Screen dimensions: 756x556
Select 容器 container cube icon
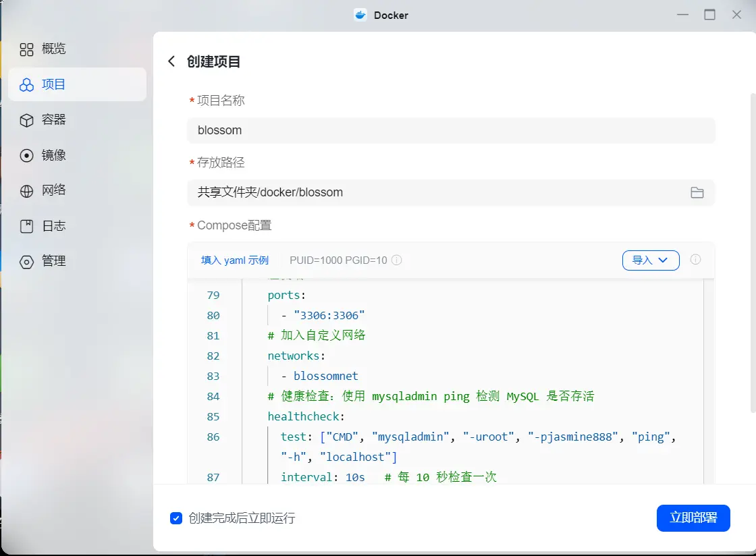pos(26,120)
